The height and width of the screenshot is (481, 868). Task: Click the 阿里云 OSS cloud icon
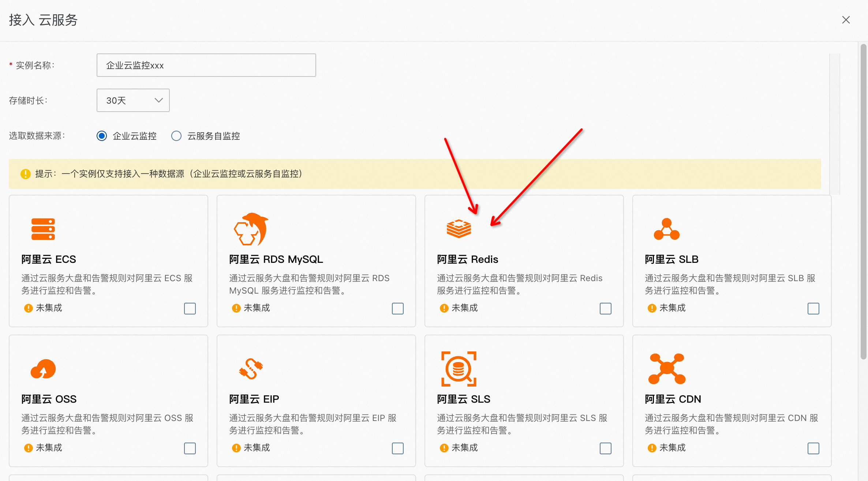pos(43,369)
